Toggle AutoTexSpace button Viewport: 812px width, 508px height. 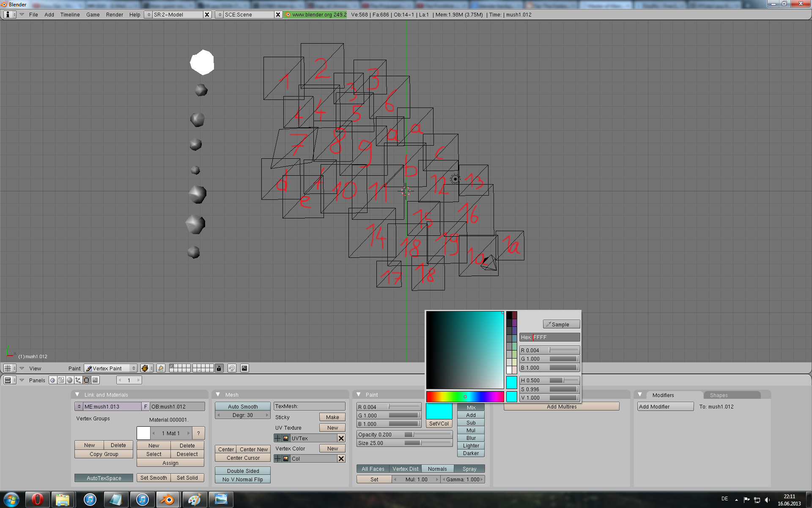pyautogui.click(x=104, y=478)
